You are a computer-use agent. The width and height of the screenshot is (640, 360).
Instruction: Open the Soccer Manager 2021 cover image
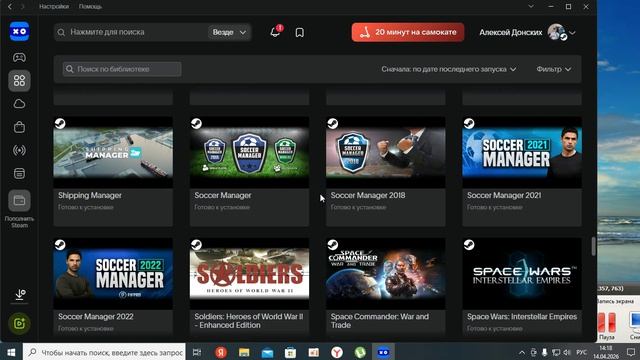tap(522, 152)
